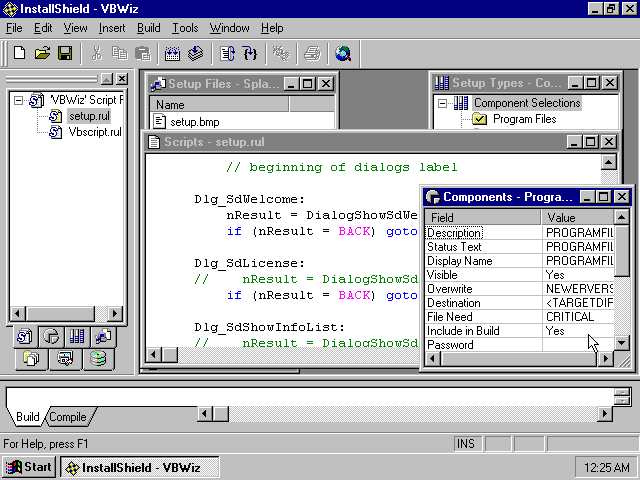Select the Password field row
Screen dimensions: 640x480
[519, 345]
